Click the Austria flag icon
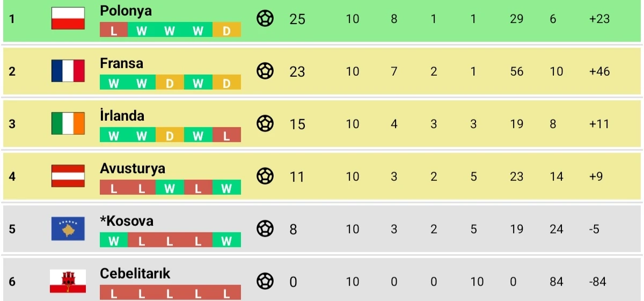Screen dimensions: 644x301 [68, 176]
